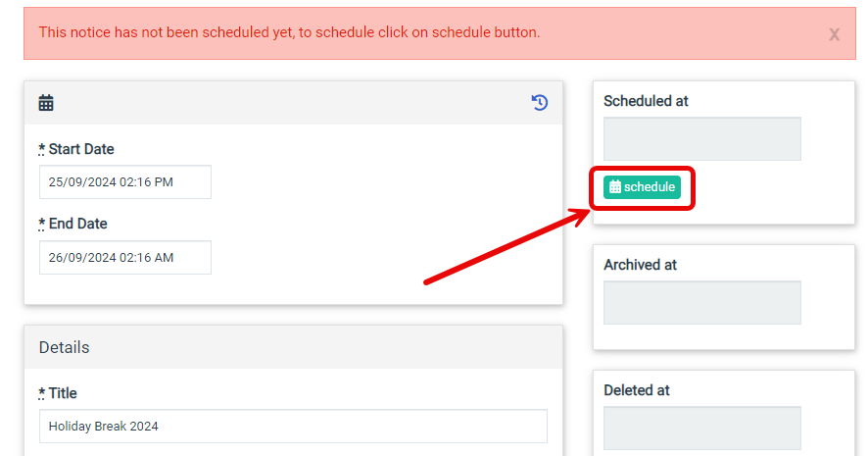Click the required asterisk beside Start Date

41,149
